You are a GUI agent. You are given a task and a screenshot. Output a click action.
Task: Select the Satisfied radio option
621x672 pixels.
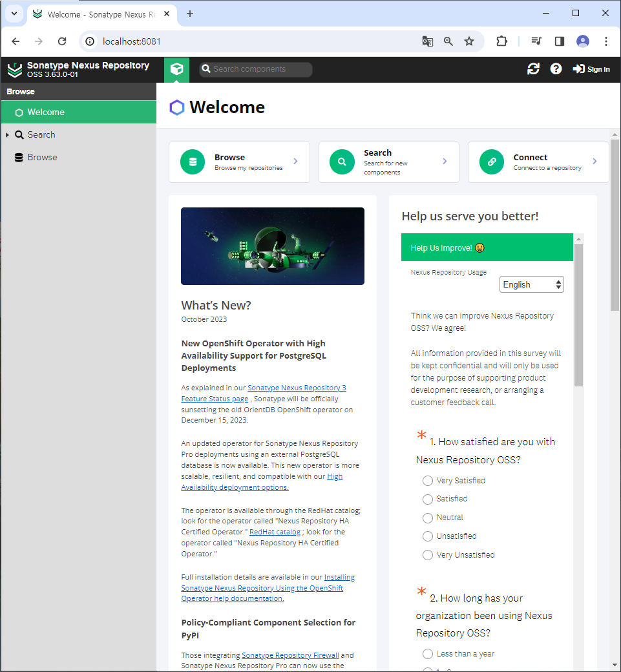(428, 499)
